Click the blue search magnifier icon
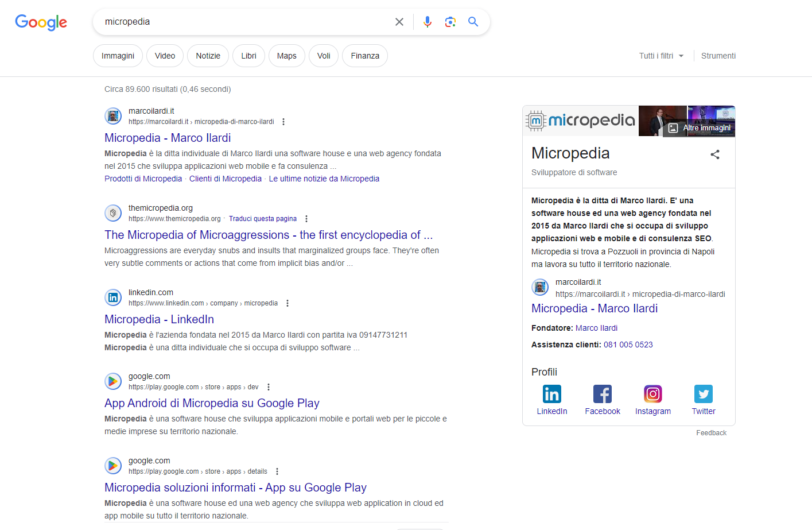The height and width of the screenshot is (530, 812). [473, 21]
